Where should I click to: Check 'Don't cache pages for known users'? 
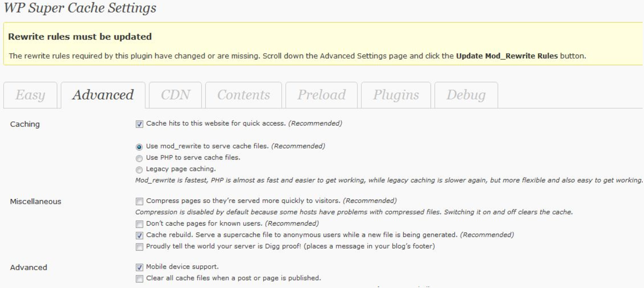point(140,224)
